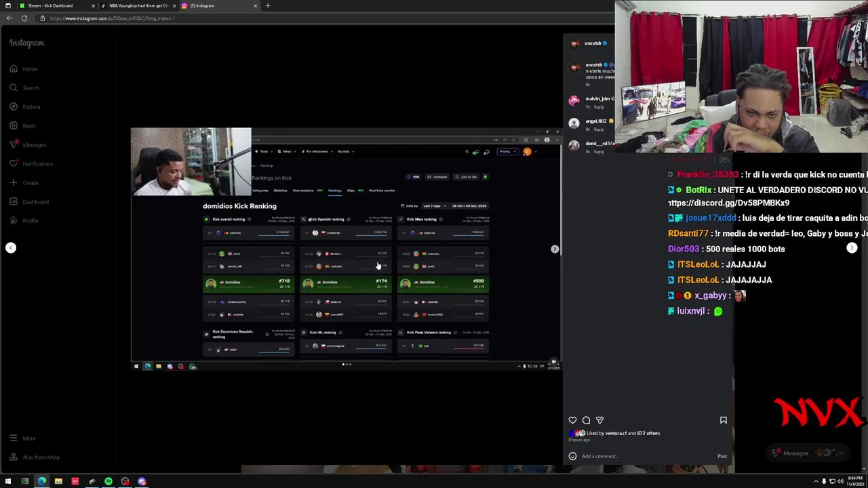
Task: Open the taskbar clock showing 6:54 PM
Action: [x=856, y=481]
